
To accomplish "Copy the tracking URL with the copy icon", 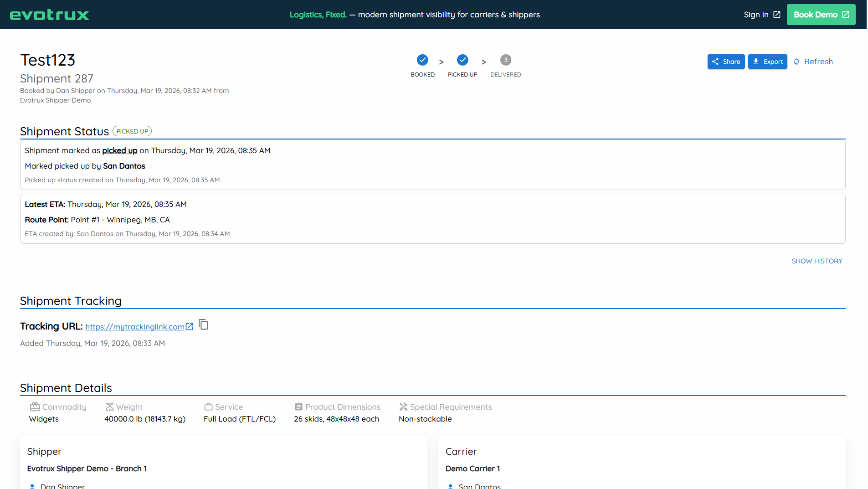I will [x=204, y=324].
